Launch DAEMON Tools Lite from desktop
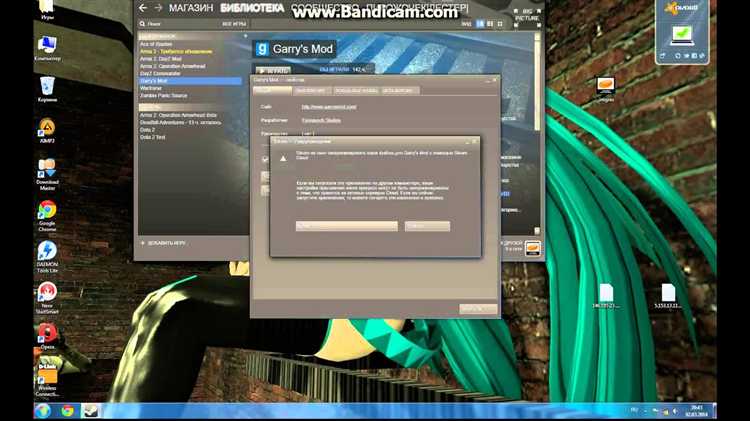Image resolution: width=750 pixels, height=421 pixels. point(46,253)
